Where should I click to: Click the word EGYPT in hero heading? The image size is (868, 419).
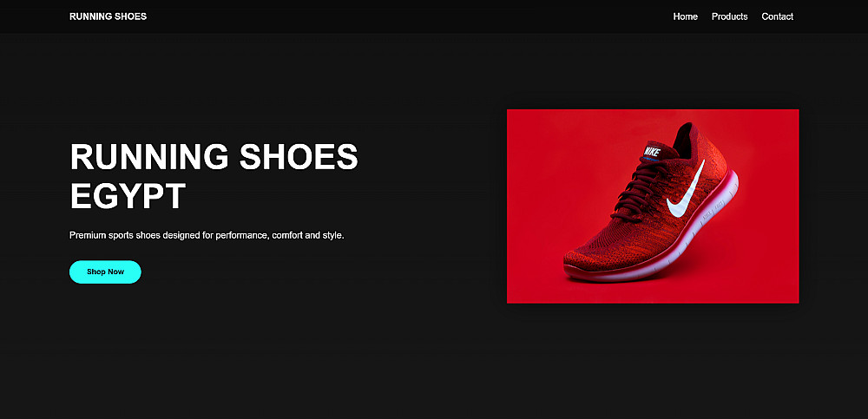pyautogui.click(x=128, y=196)
